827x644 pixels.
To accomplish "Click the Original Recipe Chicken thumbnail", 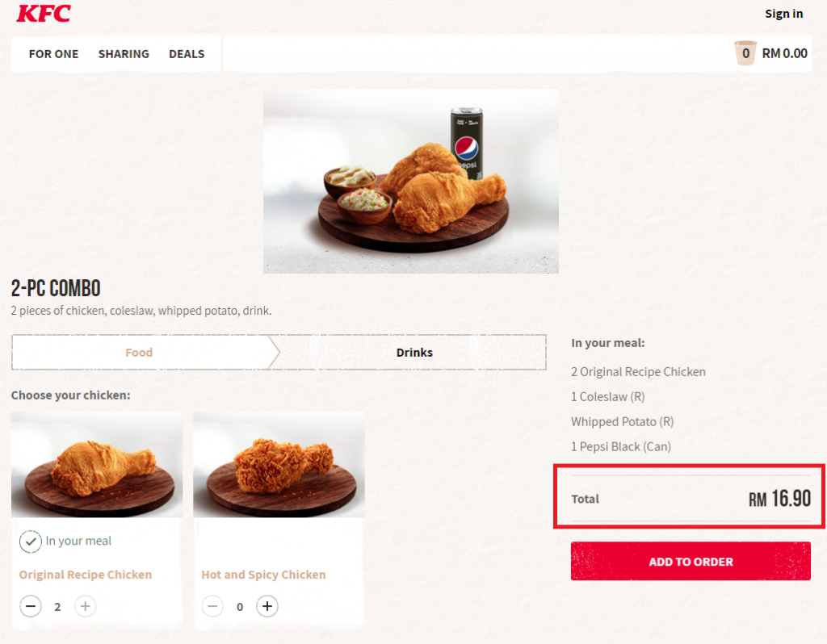I will point(97,465).
